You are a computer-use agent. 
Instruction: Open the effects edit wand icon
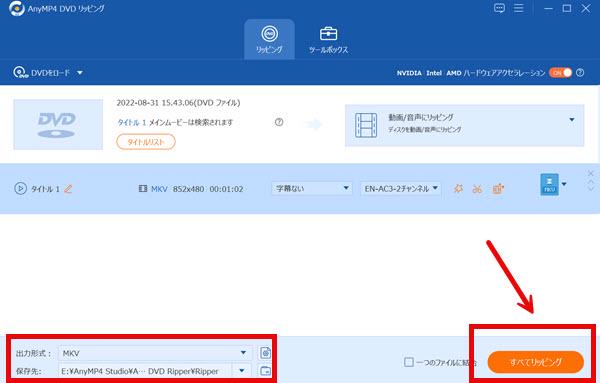coord(458,189)
